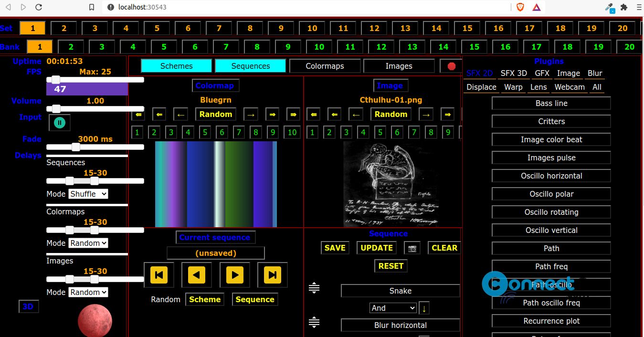Click the camera screenshot icon
Screen dimensions: 644x337
coord(412,248)
